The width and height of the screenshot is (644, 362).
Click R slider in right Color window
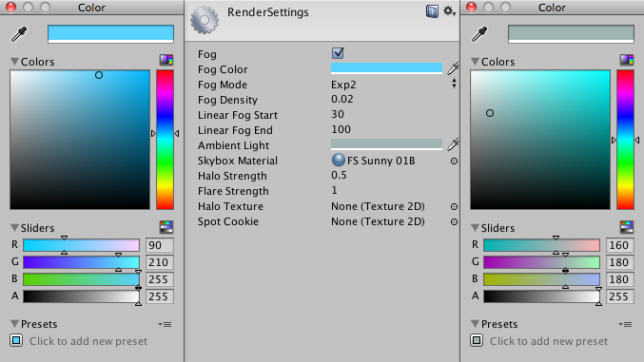pos(541,245)
